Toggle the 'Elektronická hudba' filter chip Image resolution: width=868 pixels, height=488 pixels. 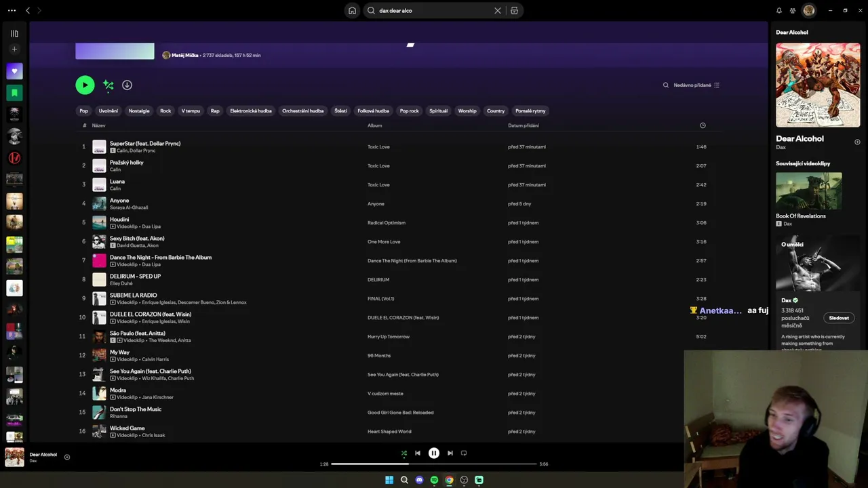click(251, 110)
